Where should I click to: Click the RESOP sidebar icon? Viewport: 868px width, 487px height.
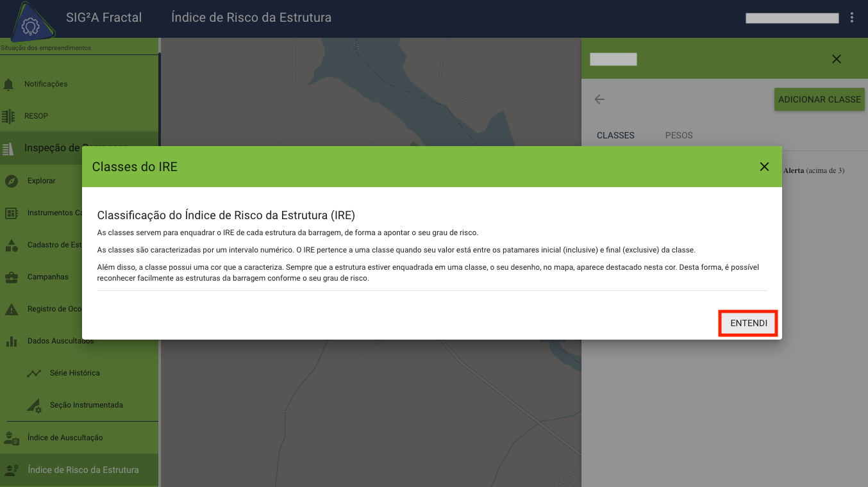click(8, 116)
